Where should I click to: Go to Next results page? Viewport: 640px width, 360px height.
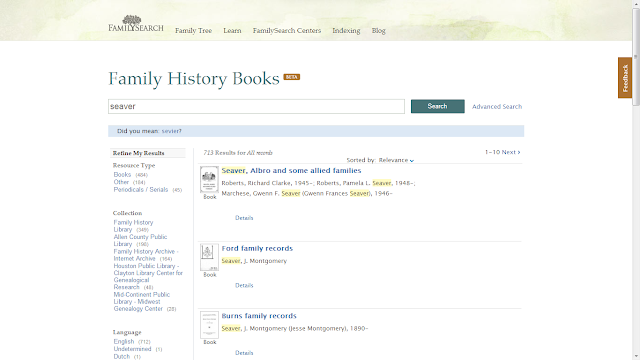point(511,152)
